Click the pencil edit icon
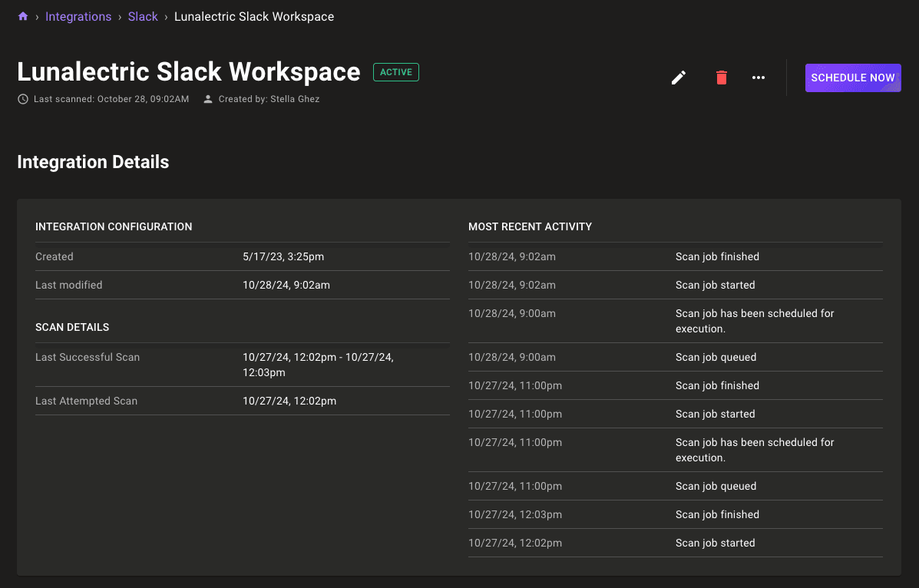 (678, 78)
